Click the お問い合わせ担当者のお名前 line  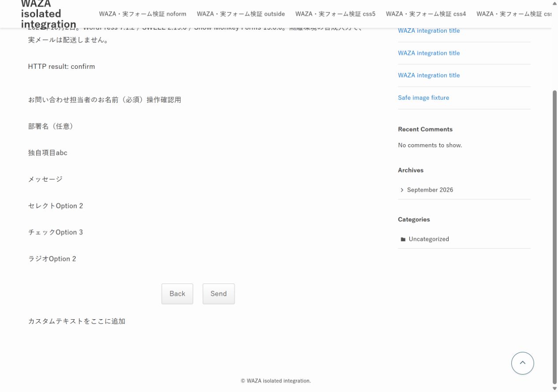[105, 100]
